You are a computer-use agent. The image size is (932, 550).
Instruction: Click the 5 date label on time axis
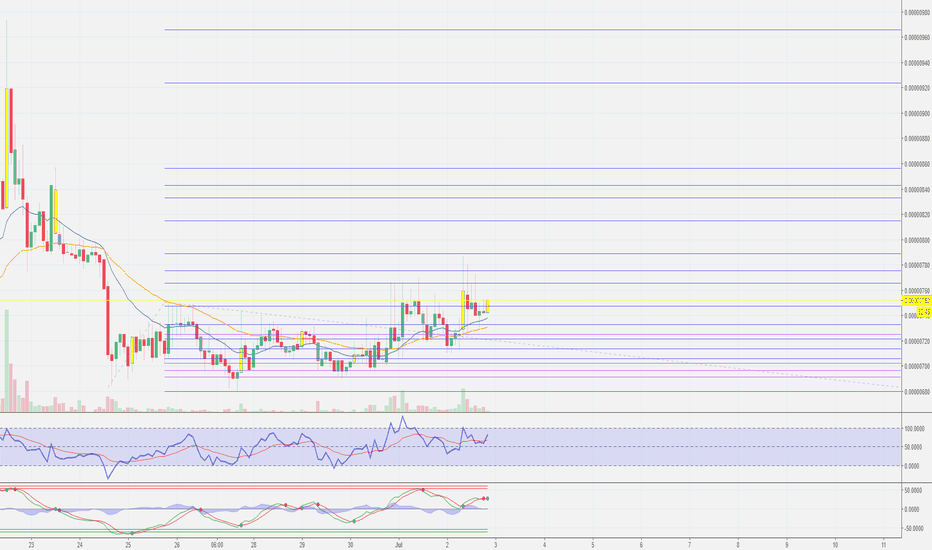coord(593,544)
